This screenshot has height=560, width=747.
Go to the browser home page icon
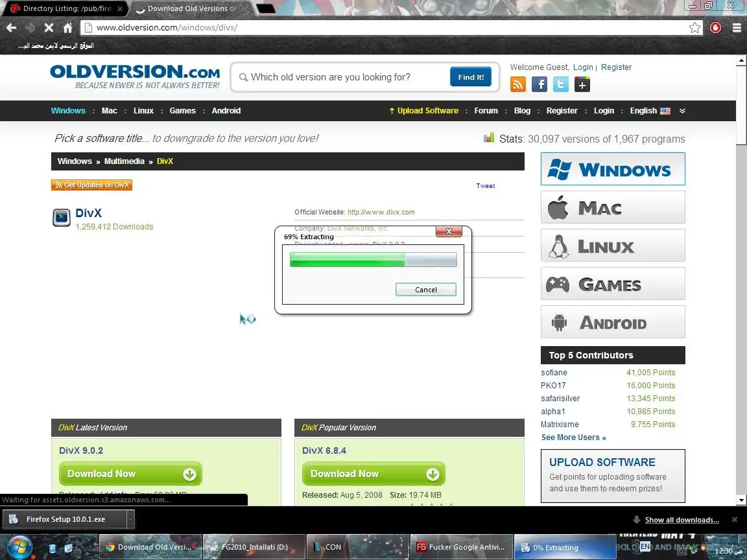pos(67,28)
